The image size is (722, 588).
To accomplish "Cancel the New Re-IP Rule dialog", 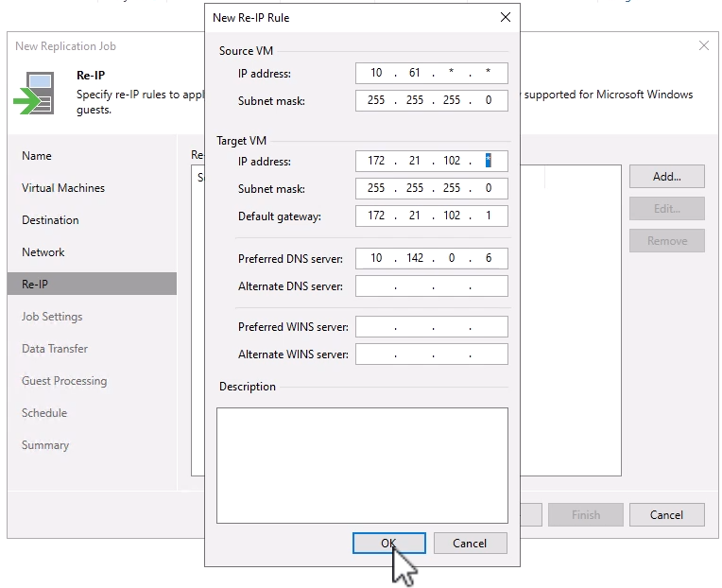I will (x=470, y=544).
